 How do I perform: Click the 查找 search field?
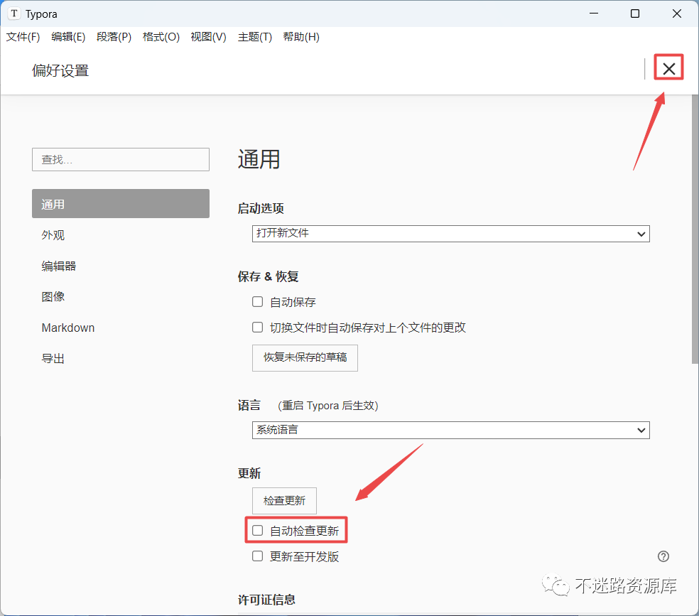click(x=120, y=160)
